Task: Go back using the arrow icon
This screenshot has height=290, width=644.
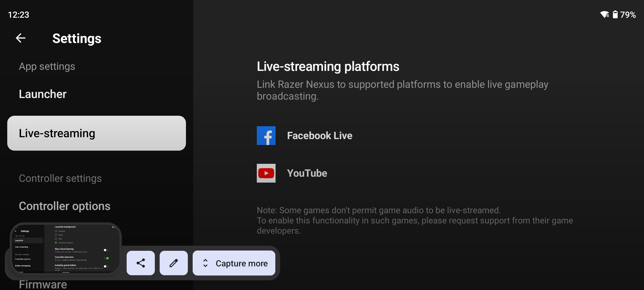Action: pos(21,38)
